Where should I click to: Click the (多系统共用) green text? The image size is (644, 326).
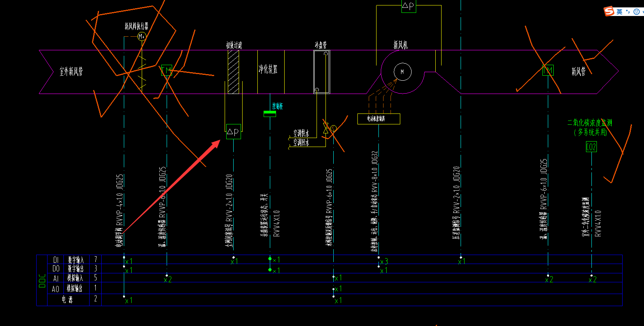591,132
